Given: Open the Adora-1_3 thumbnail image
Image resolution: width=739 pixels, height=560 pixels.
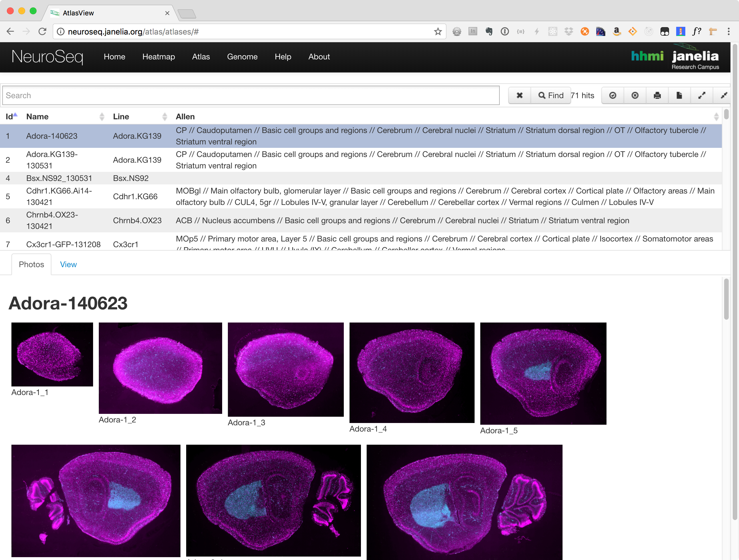Looking at the screenshot, I should click(286, 369).
